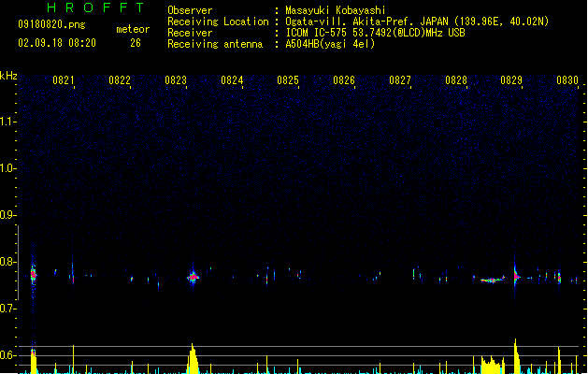Click the 0.9 kHz axis label
The image size is (588, 374).
pyautogui.click(x=7, y=214)
